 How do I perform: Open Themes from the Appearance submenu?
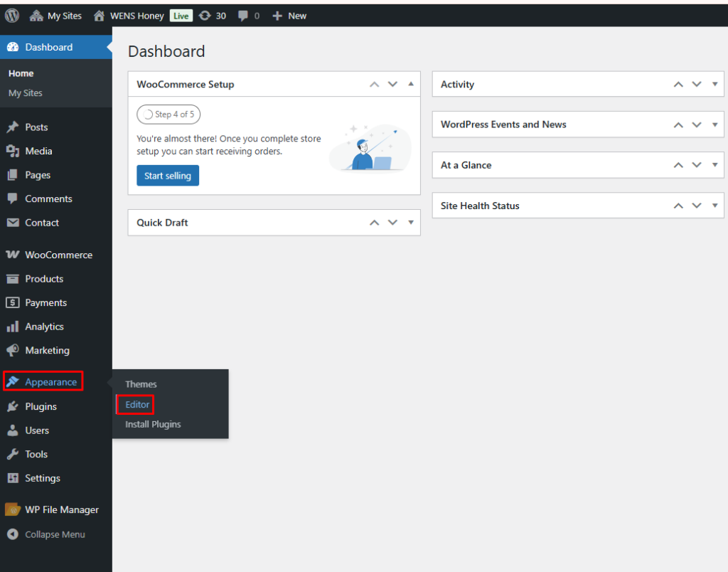141,384
